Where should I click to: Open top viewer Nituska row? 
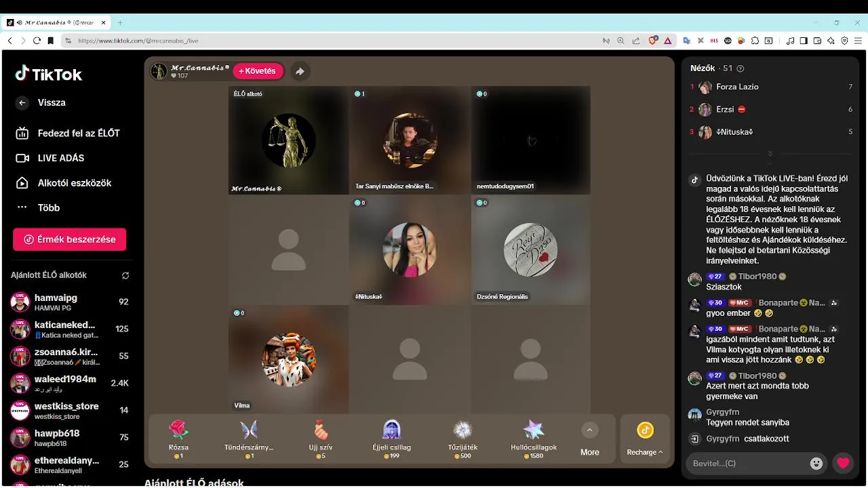pyautogui.click(x=770, y=131)
